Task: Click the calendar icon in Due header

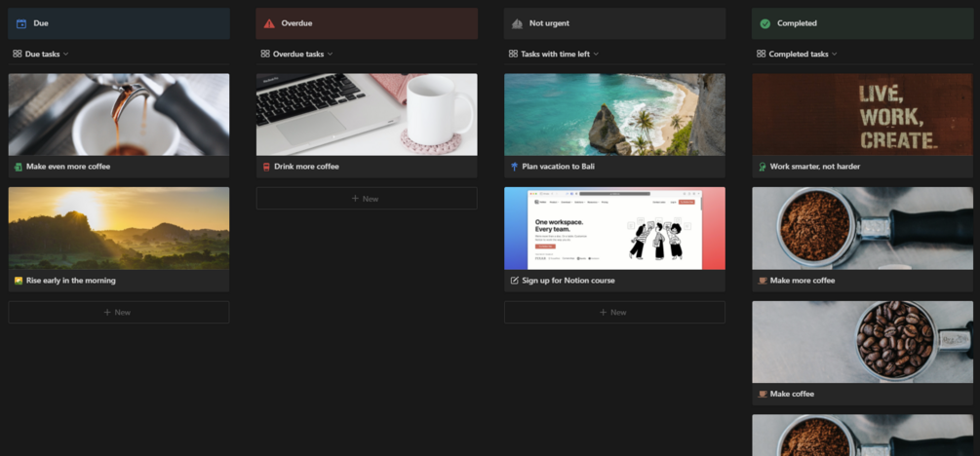Action: [21, 23]
